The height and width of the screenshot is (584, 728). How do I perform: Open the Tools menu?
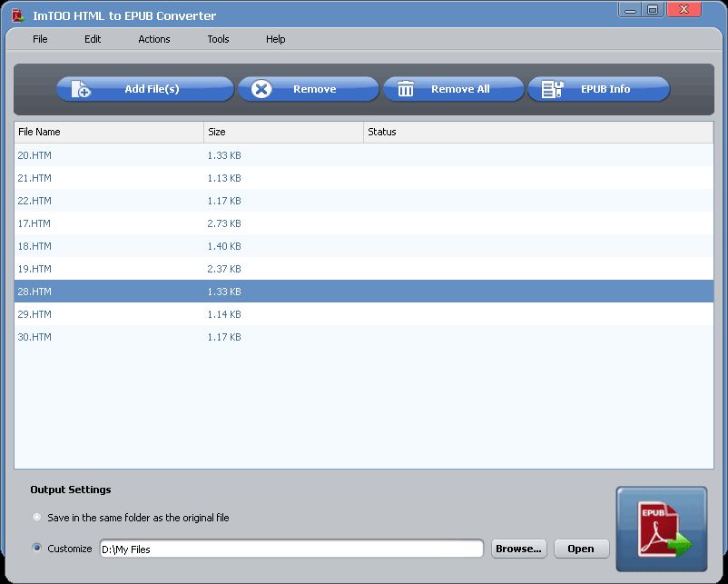pyautogui.click(x=218, y=39)
